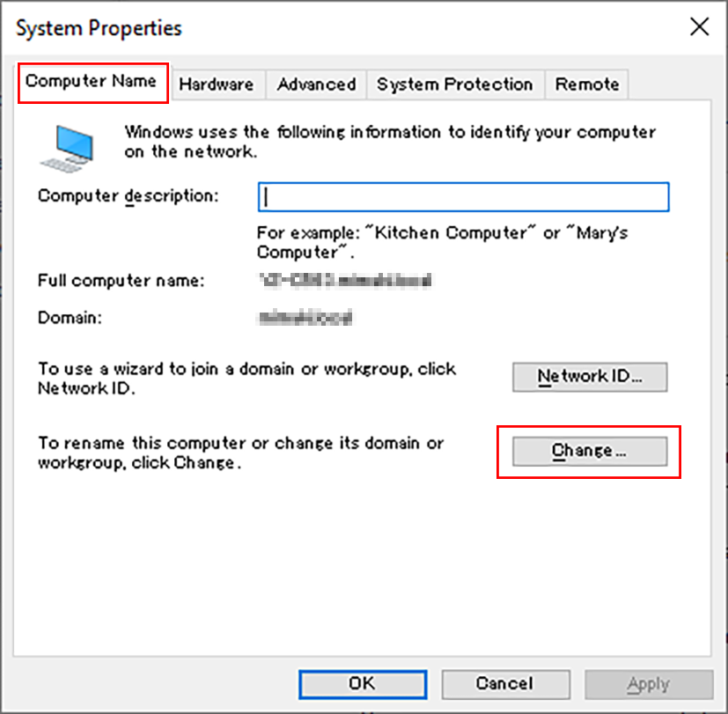Click inside the Computer description field
Image resolution: width=728 pixels, height=714 pixels.
tap(465, 196)
